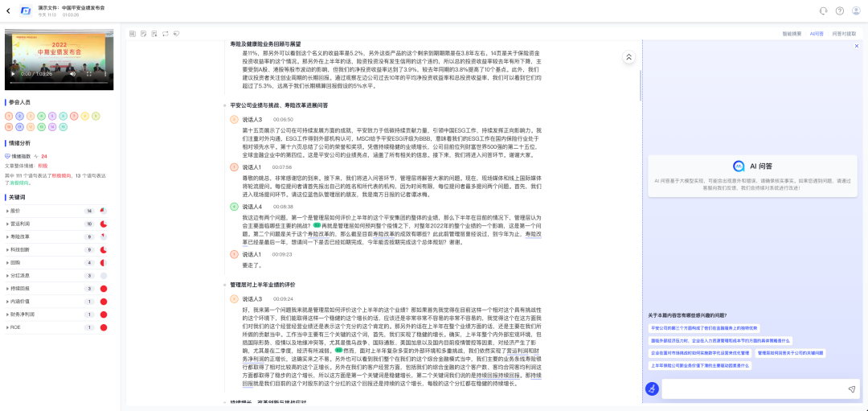Ask suggested question 管理层如何回答关于公司的关键问题
Viewport: 868px width, 411px height.
pos(791,353)
